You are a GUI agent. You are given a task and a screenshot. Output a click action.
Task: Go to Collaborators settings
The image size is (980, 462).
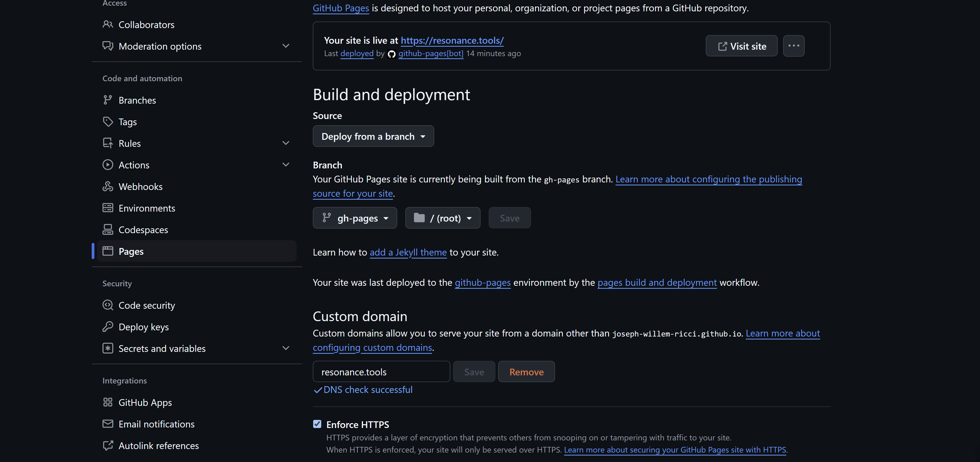tap(146, 25)
